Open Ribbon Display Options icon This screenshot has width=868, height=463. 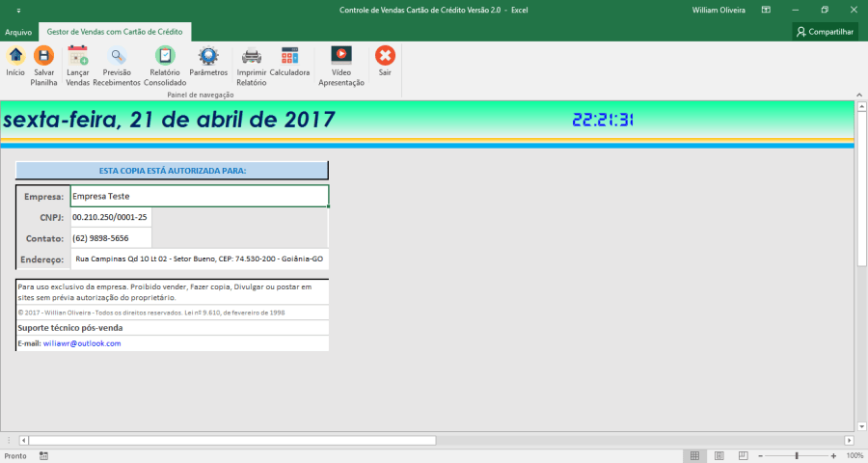click(766, 10)
